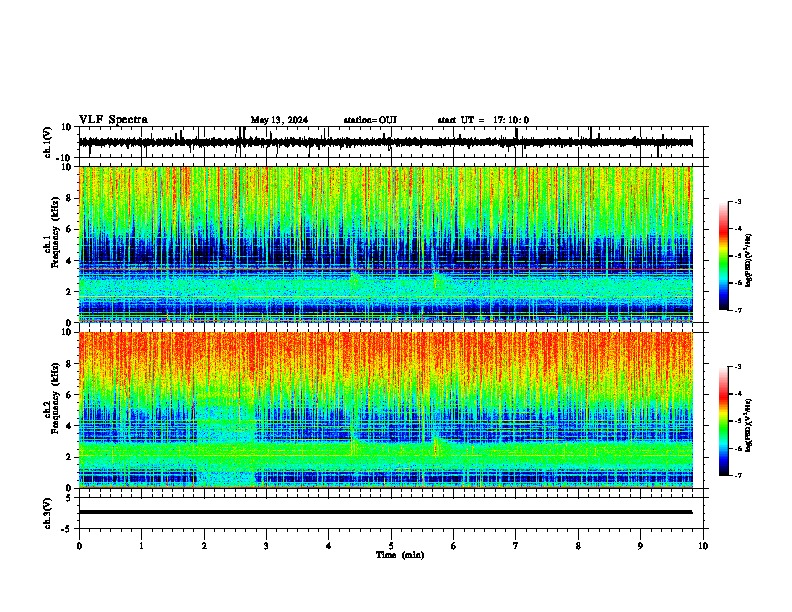This screenshot has height=612, width=792.
Task: Click the "VLF Spectra" plot title
Action: [113, 120]
